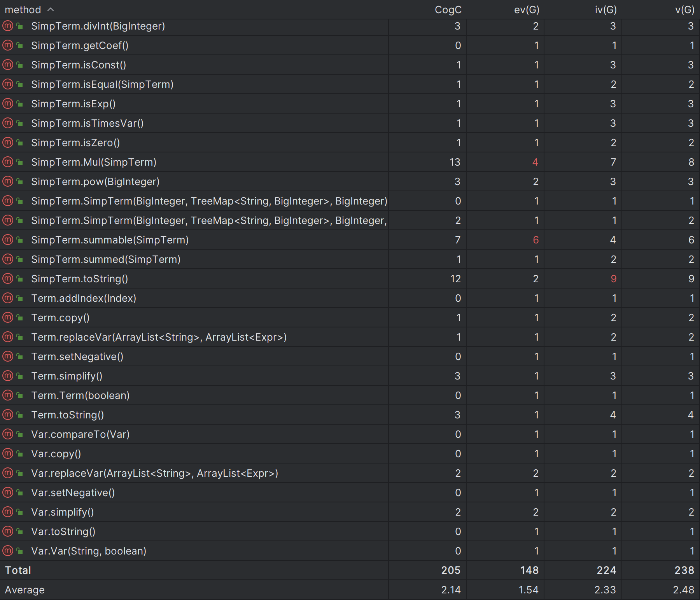Viewport: 700px width, 600px height.
Task: Select the Term.addIndex(Index) method name
Action: pos(84,298)
